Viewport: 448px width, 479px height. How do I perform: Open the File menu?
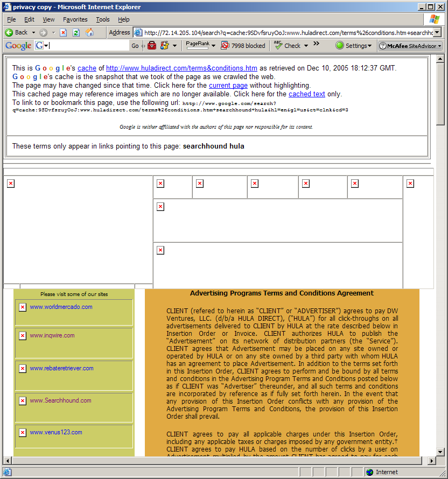[11, 19]
